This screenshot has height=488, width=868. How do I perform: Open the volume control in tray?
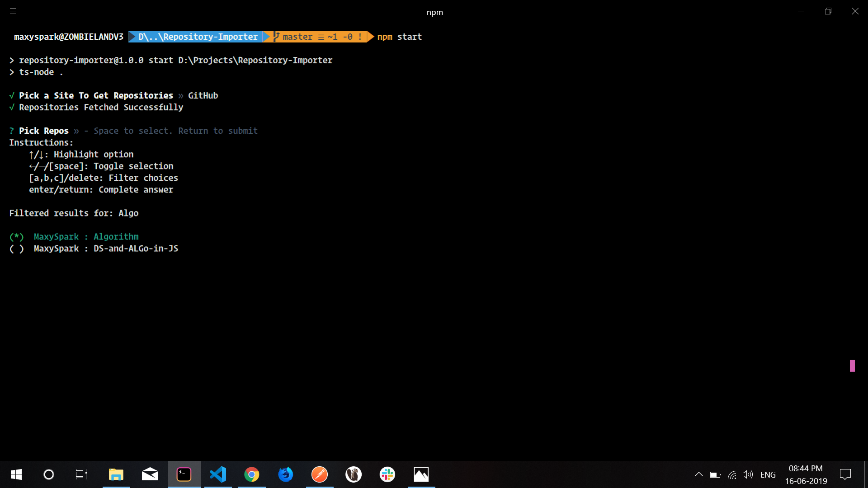(748, 474)
